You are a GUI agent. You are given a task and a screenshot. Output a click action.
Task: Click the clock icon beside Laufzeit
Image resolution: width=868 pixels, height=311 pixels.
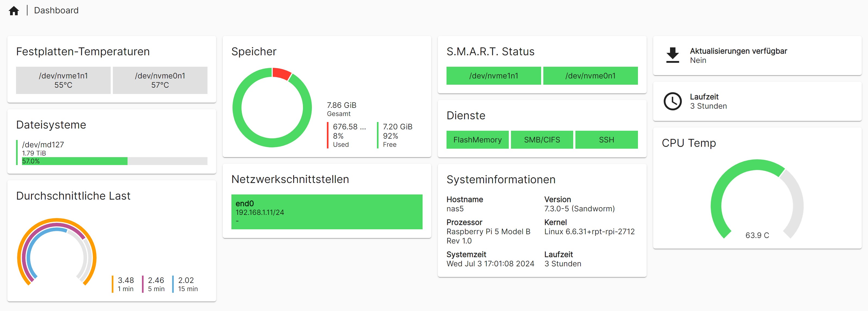(x=672, y=101)
